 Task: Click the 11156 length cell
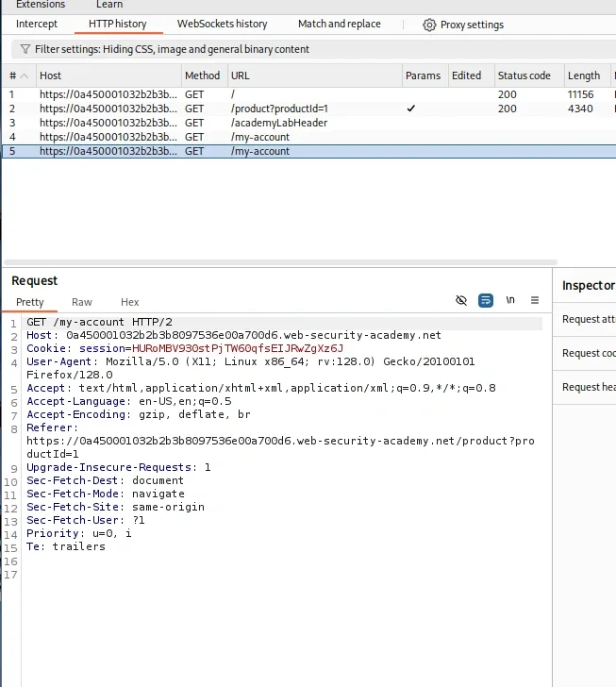point(580,94)
